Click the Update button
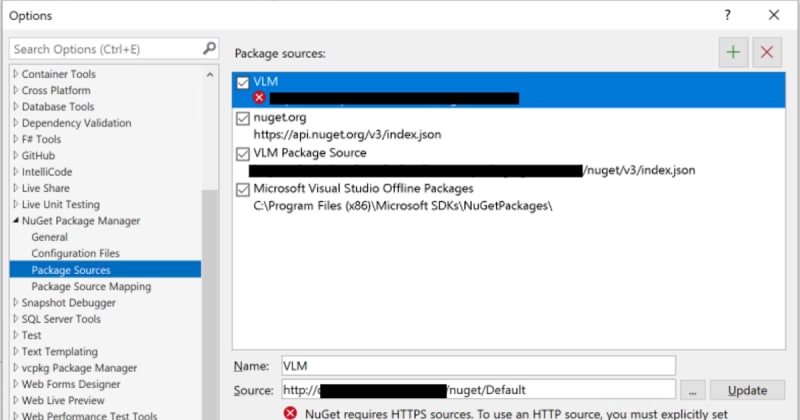 coord(747,390)
